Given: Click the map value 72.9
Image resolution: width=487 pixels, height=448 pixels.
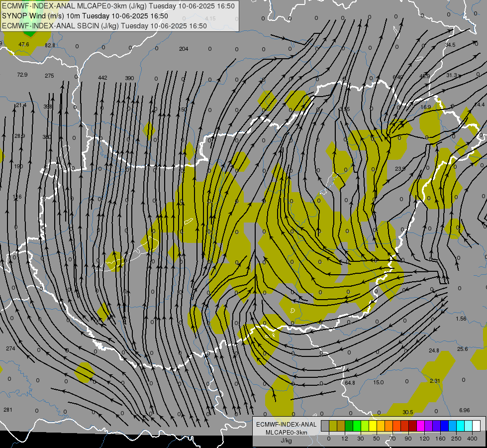Looking at the screenshot, I should pyautogui.click(x=22, y=75).
